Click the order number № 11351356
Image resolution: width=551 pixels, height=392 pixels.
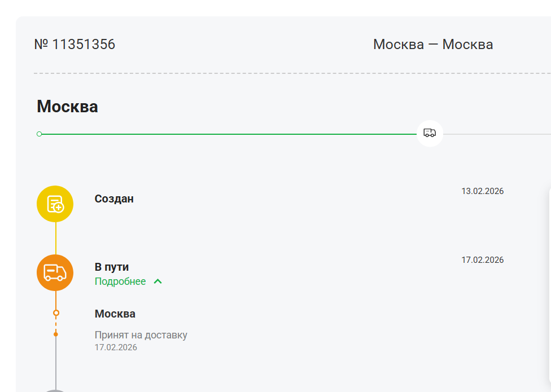75,45
